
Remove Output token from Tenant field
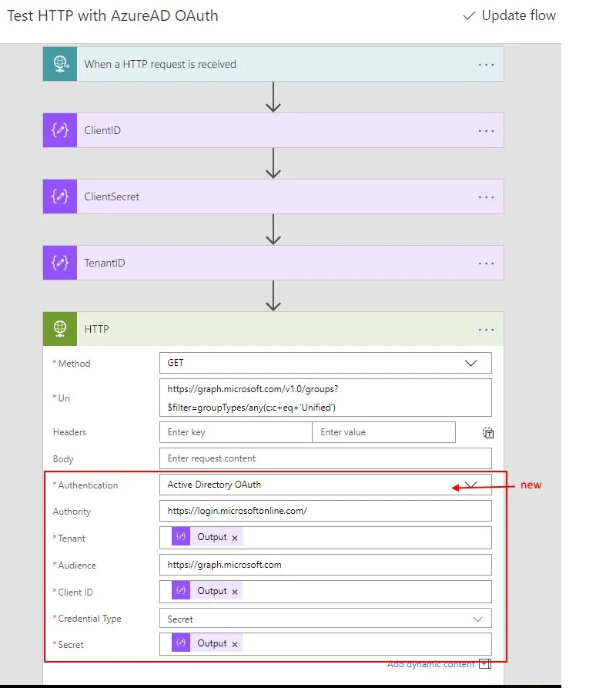(235, 538)
